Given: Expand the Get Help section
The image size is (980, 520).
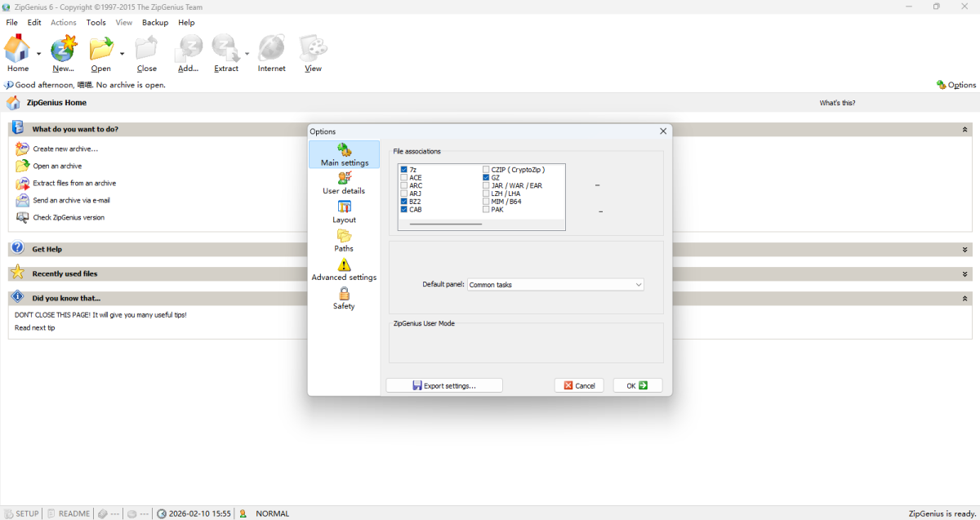Looking at the screenshot, I should click(965, 250).
